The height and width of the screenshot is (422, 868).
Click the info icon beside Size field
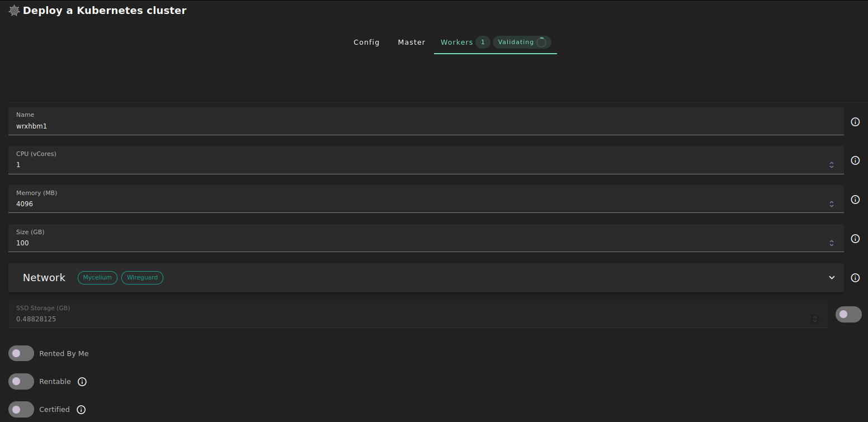[855, 239]
